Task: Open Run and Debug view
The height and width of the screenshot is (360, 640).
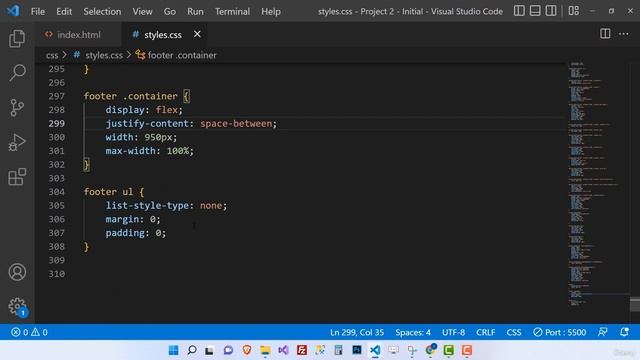Action: click(17, 142)
